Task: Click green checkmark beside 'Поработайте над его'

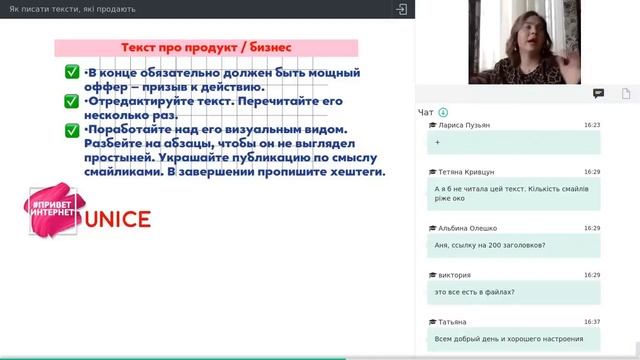Action: (x=72, y=131)
